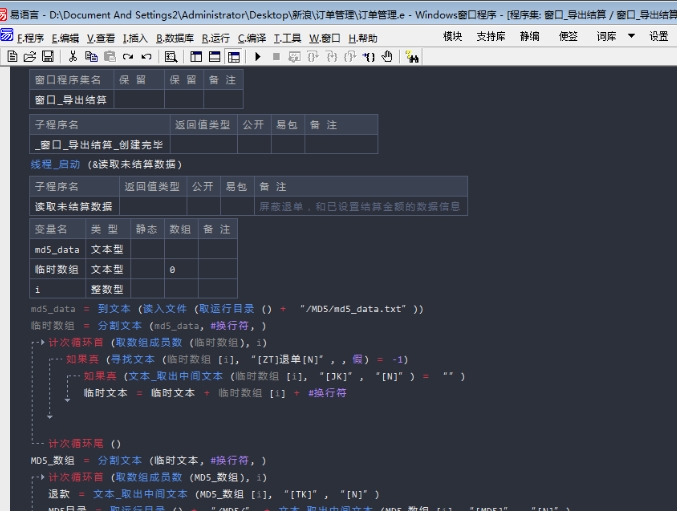Open the C.编译 menu
677x511 pixels.
click(x=252, y=38)
